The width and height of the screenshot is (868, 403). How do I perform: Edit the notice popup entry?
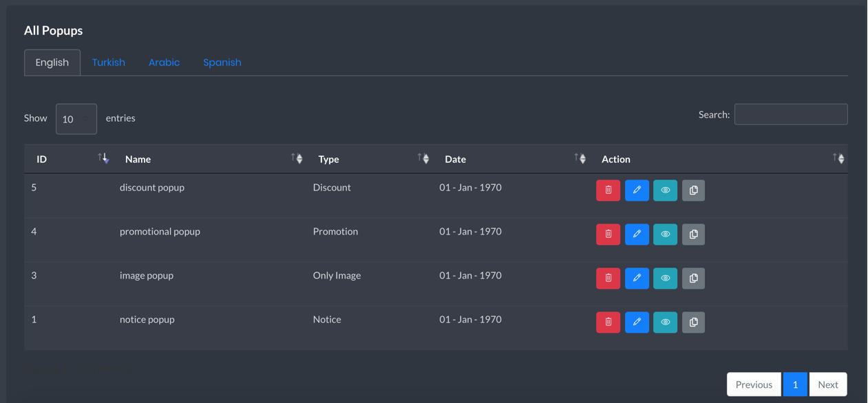(637, 323)
